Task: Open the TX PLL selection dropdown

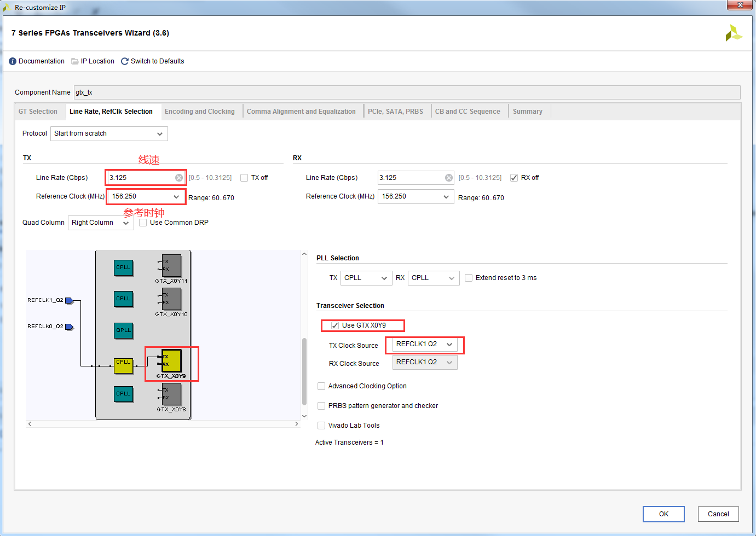Action: click(366, 278)
